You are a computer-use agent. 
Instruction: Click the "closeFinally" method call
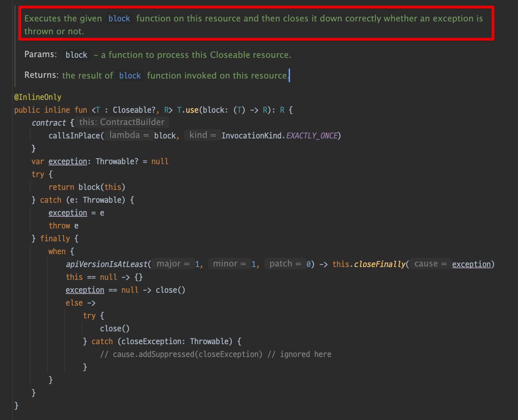(x=380, y=264)
